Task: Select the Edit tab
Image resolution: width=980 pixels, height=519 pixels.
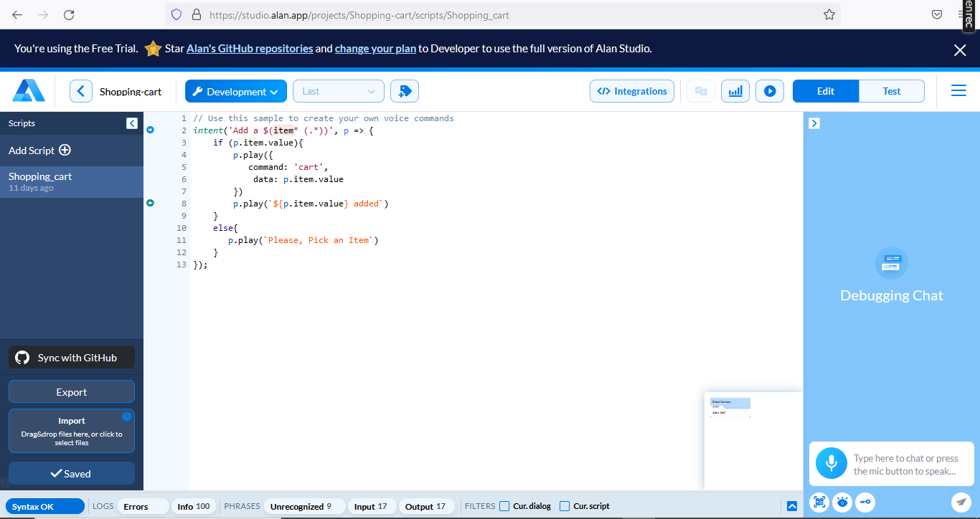Action: (x=825, y=91)
